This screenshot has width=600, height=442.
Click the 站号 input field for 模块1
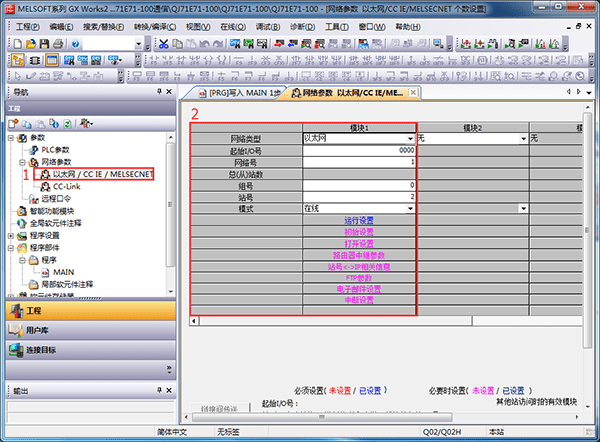(358, 196)
